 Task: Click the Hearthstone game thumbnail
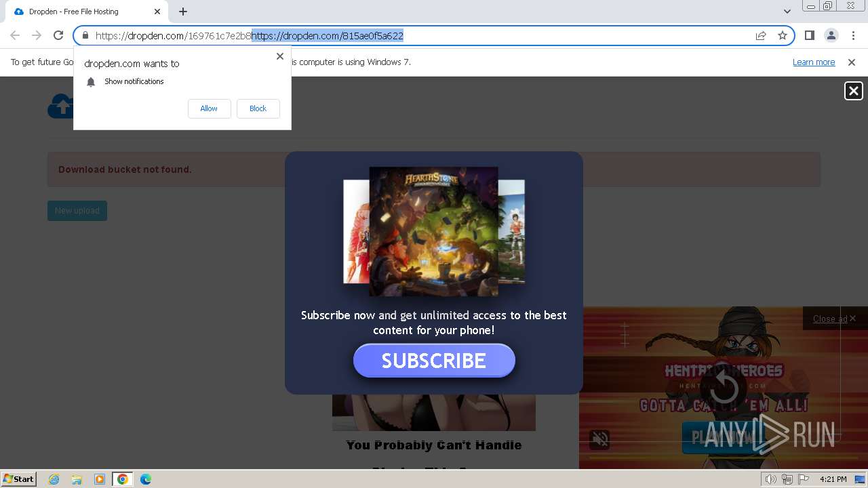click(433, 231)
